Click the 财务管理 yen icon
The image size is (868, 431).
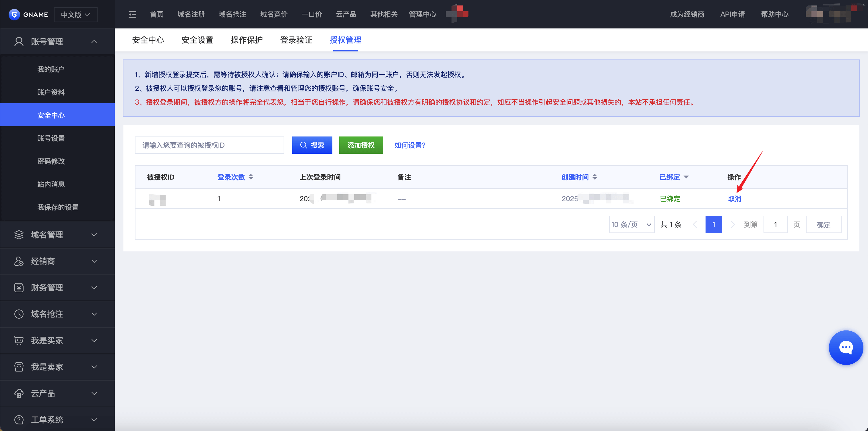pyautogui.click(x=19, y=288)
